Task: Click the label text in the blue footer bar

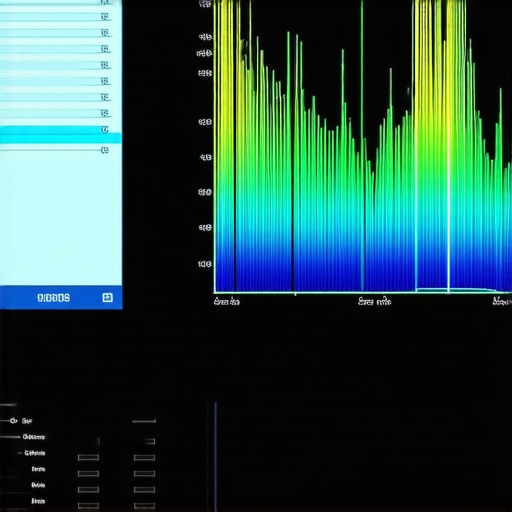Action: pos(54,298)
